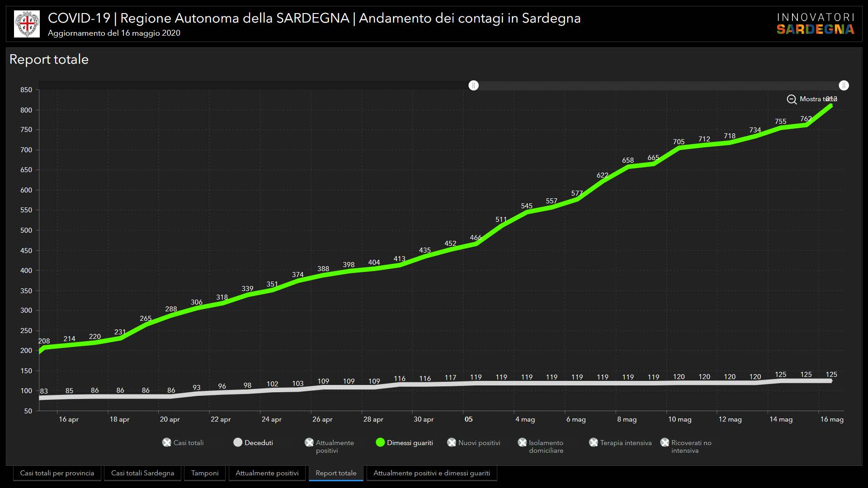Enable Isolamento domiciliare legend series

[x=523, y=442]
